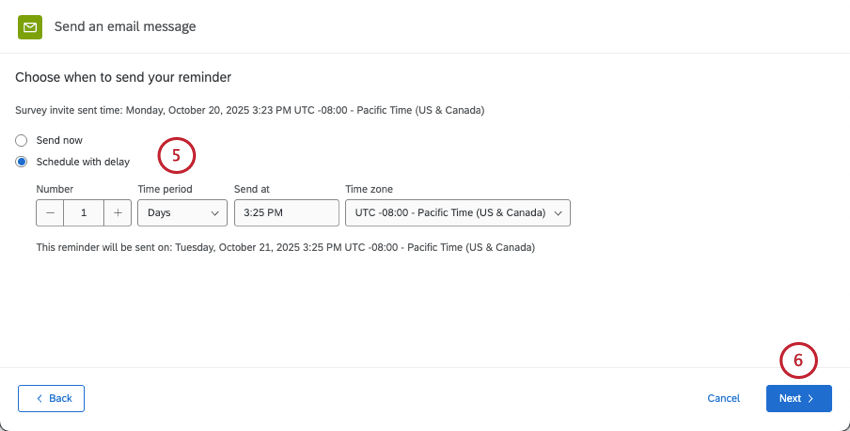
Task: Click the red circled number 6 marker
Action: tap(799, 361)
